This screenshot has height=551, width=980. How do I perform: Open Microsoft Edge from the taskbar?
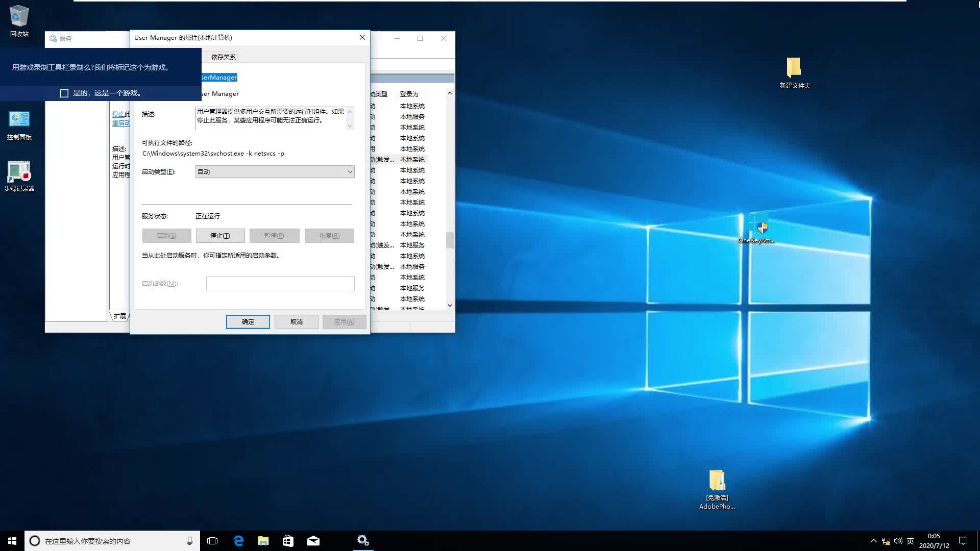238,541
